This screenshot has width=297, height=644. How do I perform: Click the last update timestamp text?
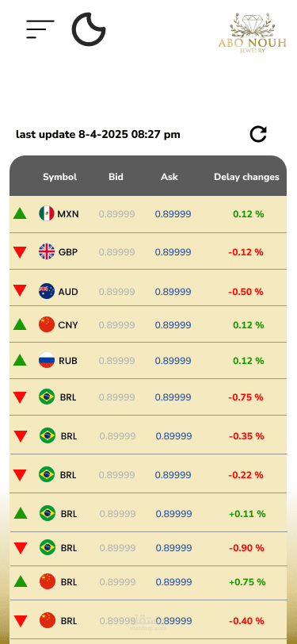point(98,134)
